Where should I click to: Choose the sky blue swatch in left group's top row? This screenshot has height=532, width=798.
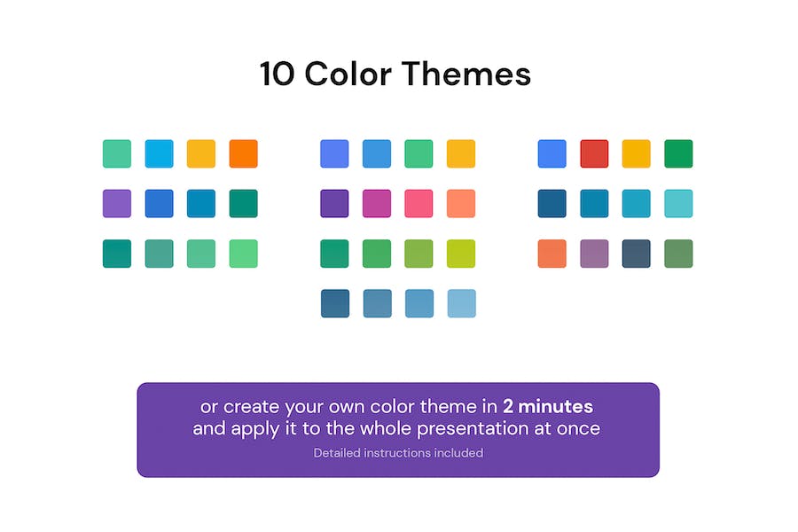click(x=160, y=153)
